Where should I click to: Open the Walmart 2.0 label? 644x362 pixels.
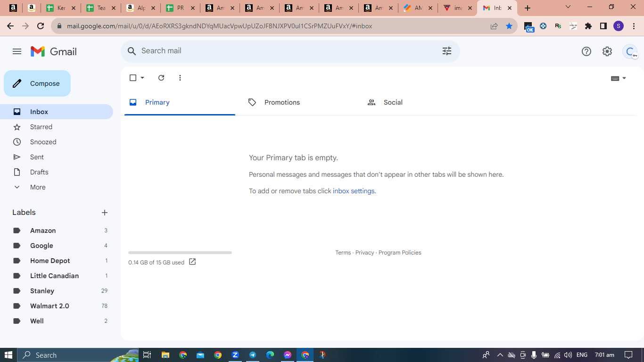(x=57, y=306)
